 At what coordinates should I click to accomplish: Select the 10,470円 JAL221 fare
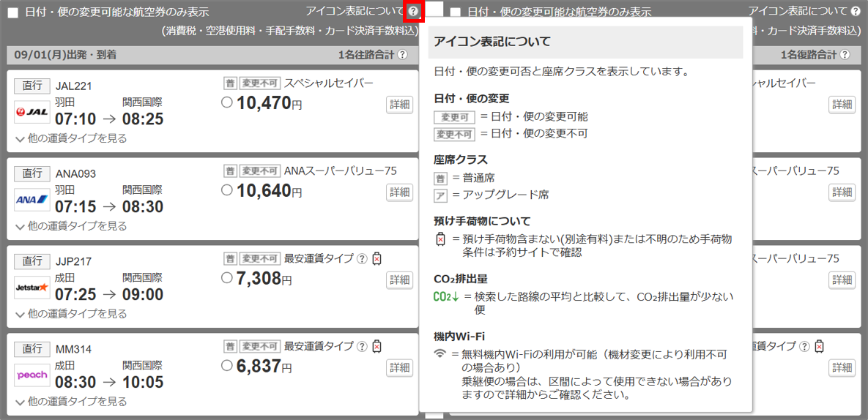(226, 102)
